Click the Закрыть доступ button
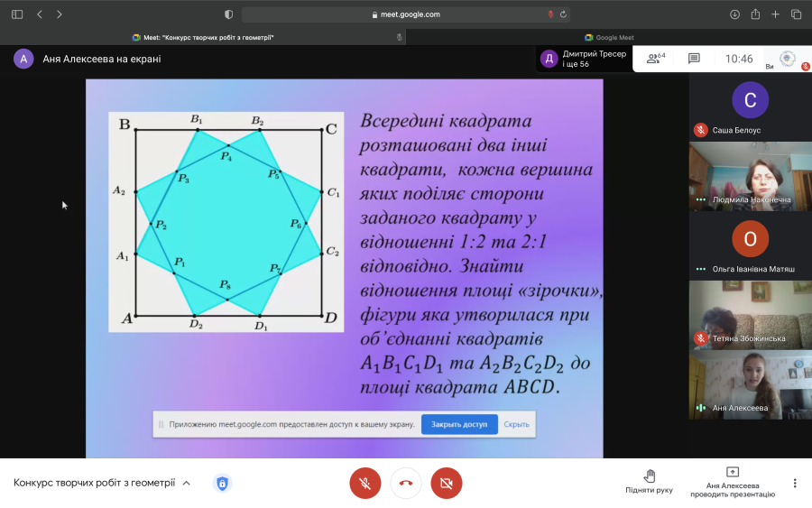This screenshot has width=812, height=508. pyautogui.click(x=459, y=424)
